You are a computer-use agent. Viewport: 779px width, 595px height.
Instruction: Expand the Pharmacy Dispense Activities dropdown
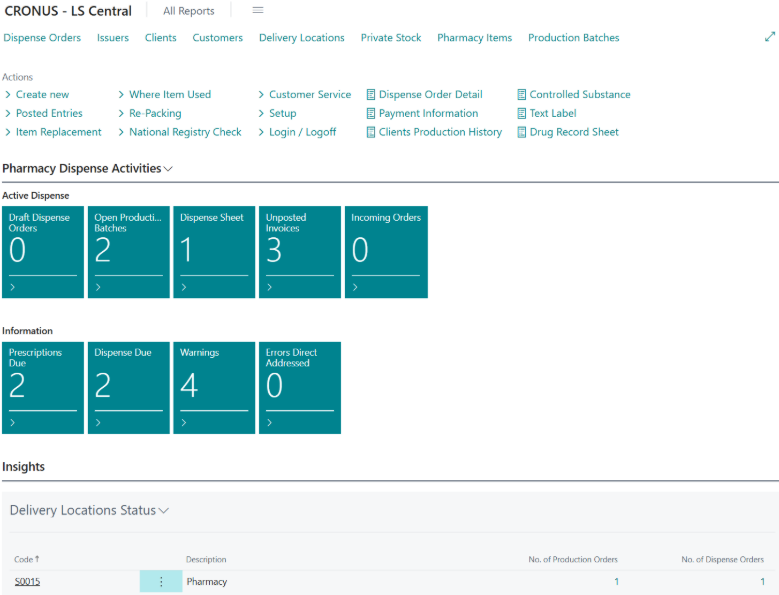point(168,169)
